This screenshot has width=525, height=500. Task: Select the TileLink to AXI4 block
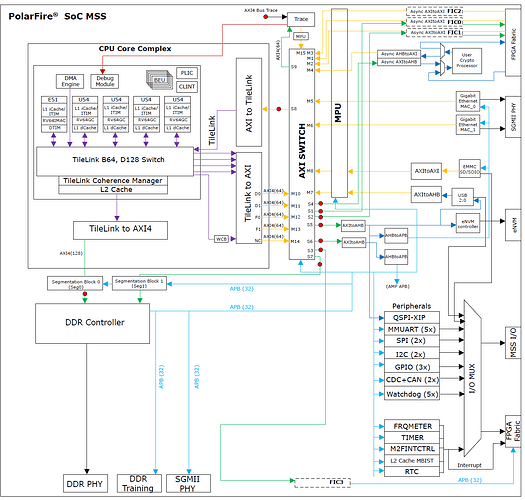click(120, 230)
